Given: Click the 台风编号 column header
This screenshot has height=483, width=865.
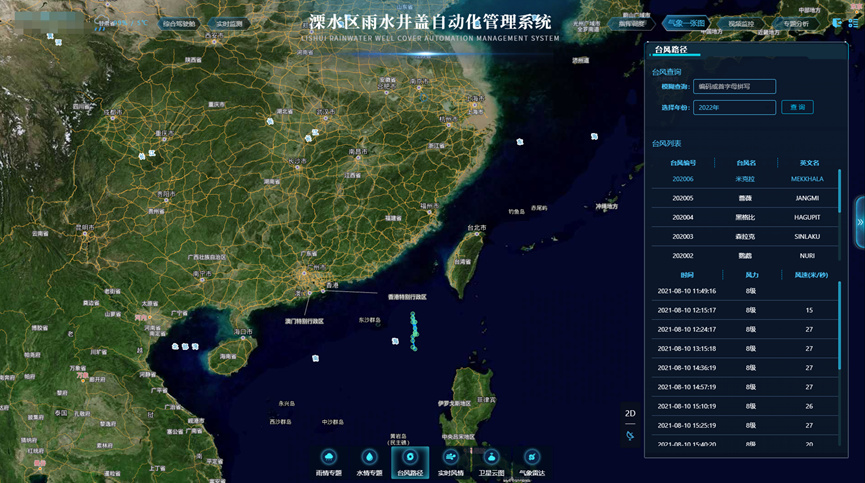Looking at the screenshot, I should click(x=683, y=163).
